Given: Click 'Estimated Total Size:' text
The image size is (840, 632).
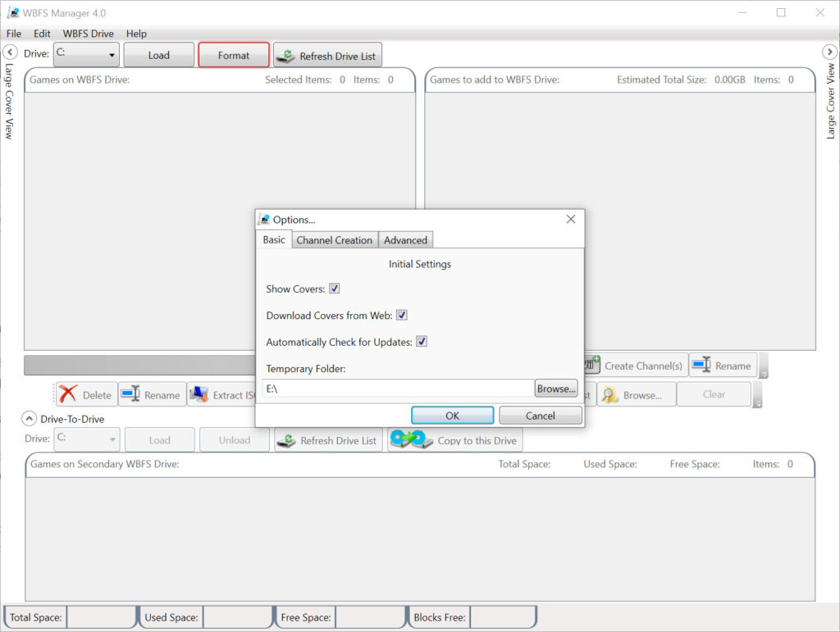Looking at the screenshot, I should (x=662, y=80).
